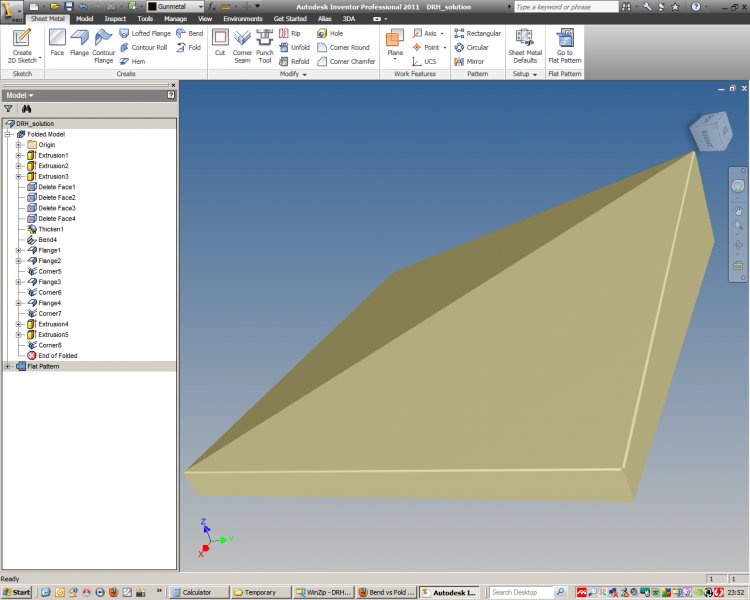Select the Face tool in Create panel
Image resolution: width=750 pixels, height=600 pixels.
(57, 43)
